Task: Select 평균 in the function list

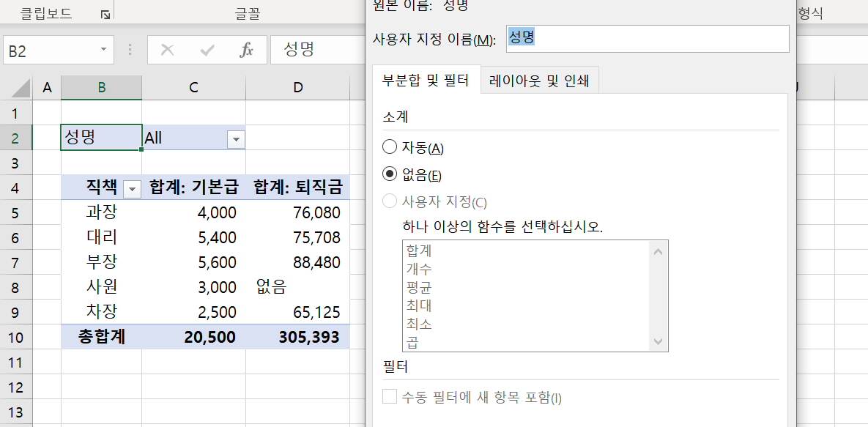Action: point(420,287)
